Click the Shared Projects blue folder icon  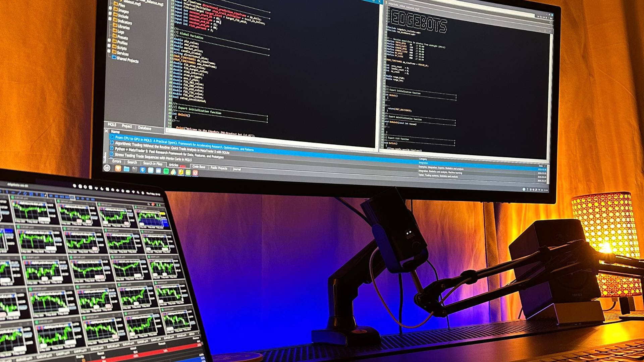(x=114, y=57)
